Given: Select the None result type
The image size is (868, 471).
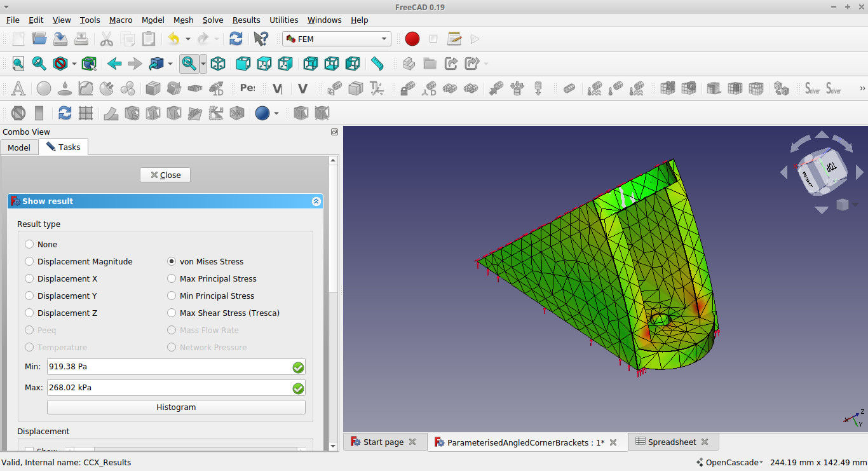Looking at the screenshot, I should (29, 244).
